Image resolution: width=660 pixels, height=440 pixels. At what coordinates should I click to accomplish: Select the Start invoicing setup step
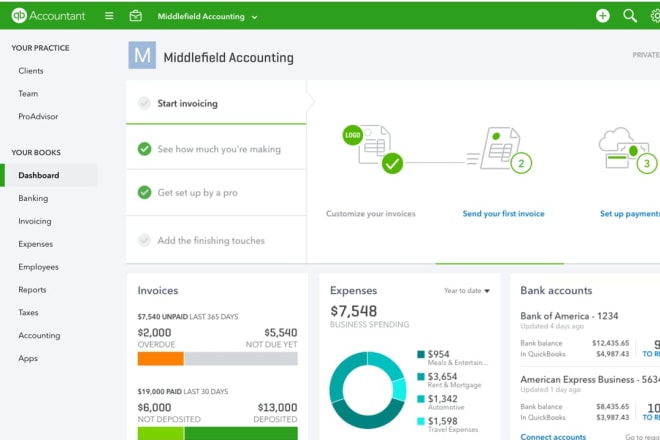click(x=216, y=103)
